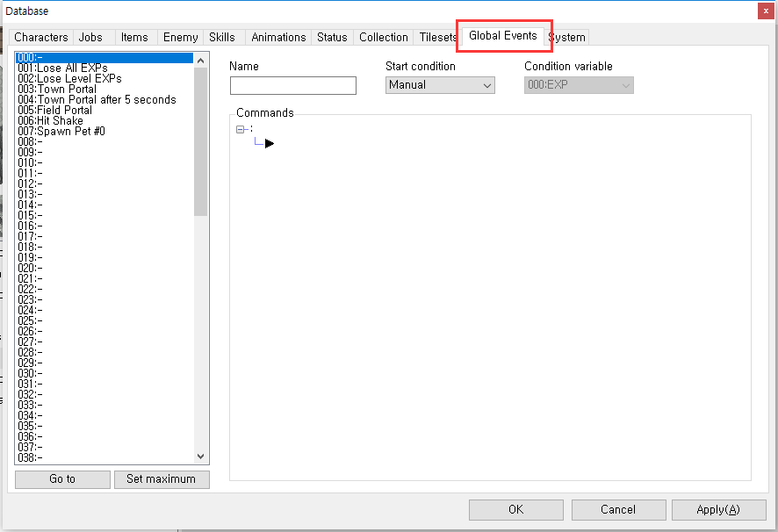This screenshot has width=778, height=532.
Task: Select the Skills tab
Action: pyautogui.click(x=221, y=37)
